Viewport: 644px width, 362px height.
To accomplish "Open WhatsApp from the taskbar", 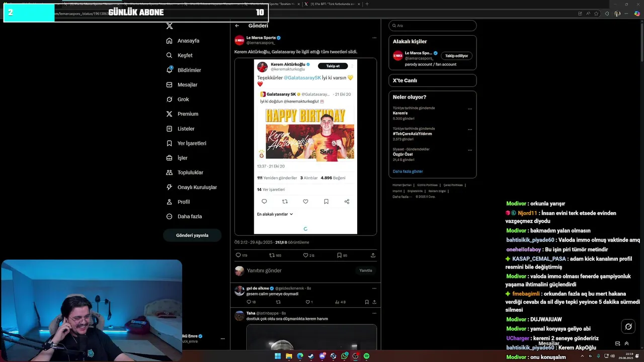I will tap(344, 356).
